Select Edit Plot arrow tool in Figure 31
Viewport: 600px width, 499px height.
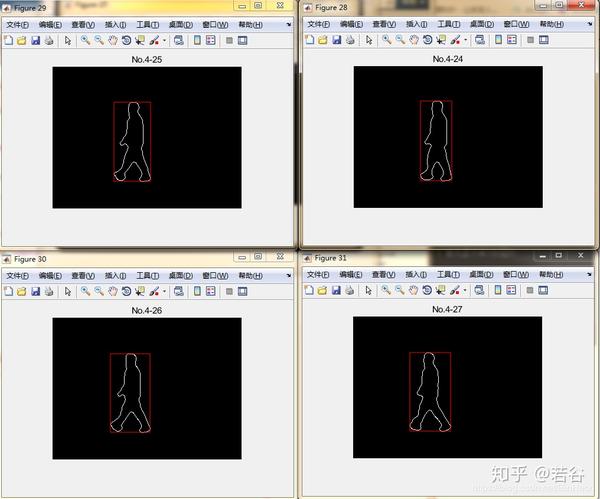[x=368, y=290]
